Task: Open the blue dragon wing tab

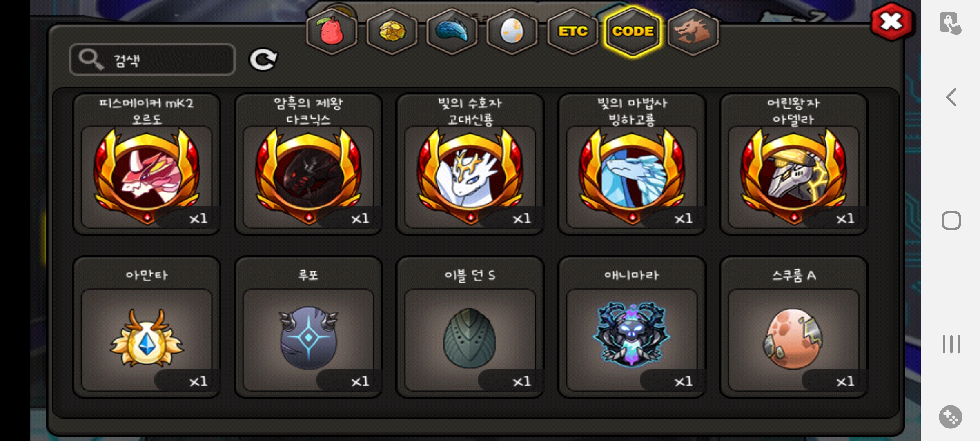Action: click(x=452, y=31)
